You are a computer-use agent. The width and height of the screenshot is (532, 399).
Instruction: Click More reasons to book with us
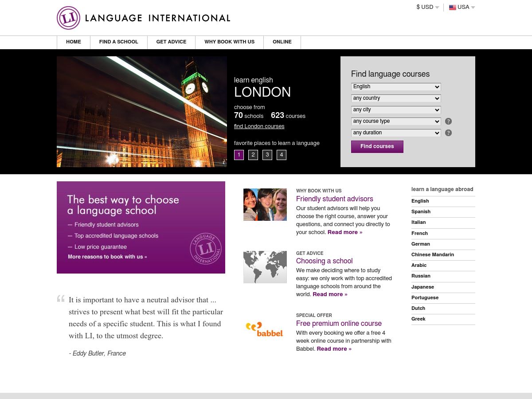(107, 257)
